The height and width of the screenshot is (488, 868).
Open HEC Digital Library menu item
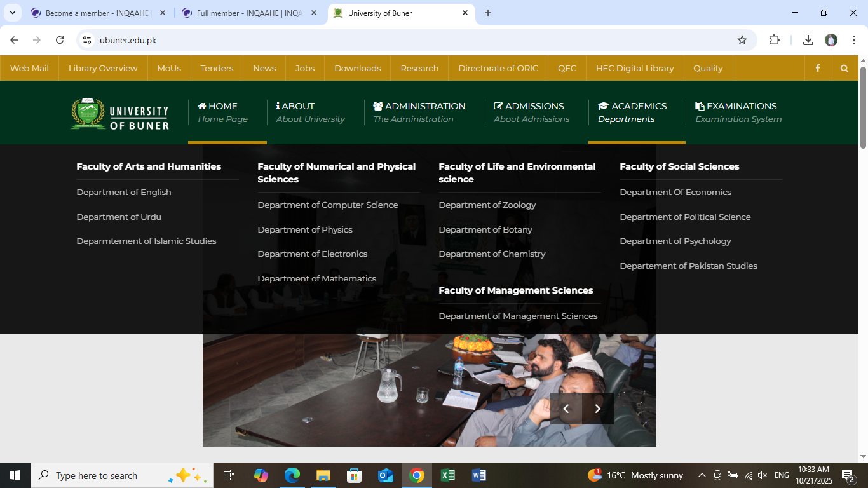click(x=634, y=69)
